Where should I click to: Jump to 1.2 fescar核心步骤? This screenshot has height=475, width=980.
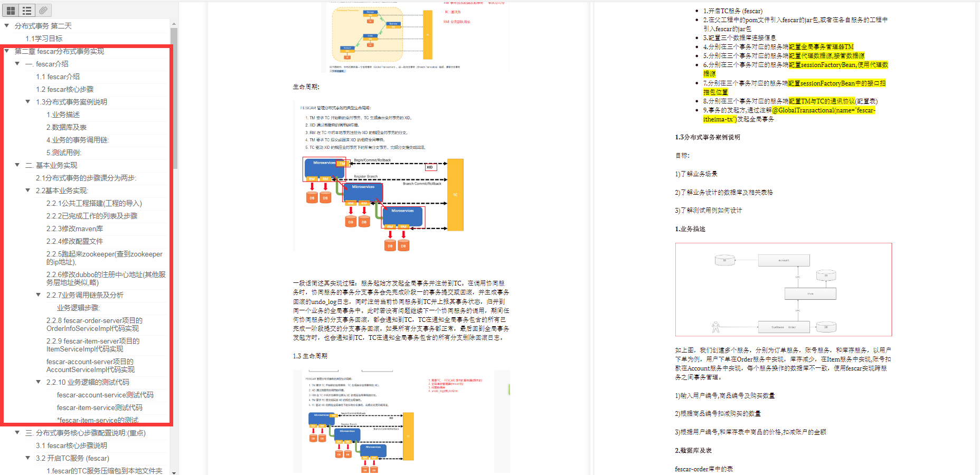point(64,89)
